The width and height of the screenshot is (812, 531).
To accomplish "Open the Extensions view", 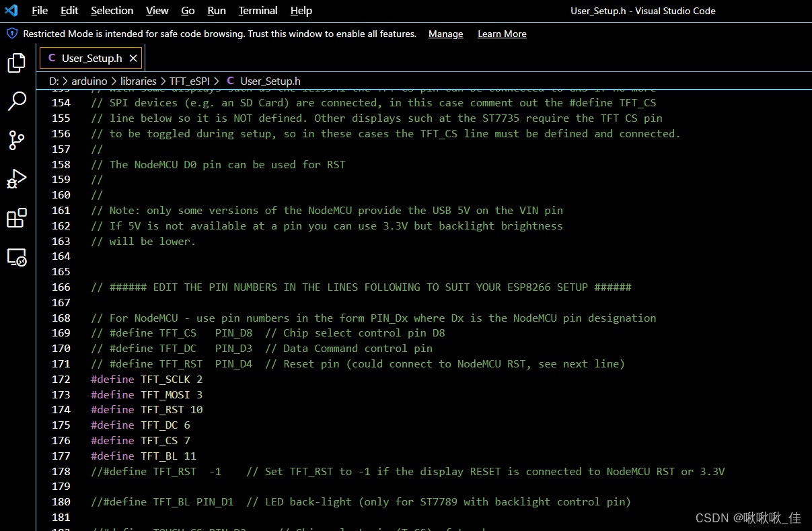I will pyautogui.click(x=17, y=218).
